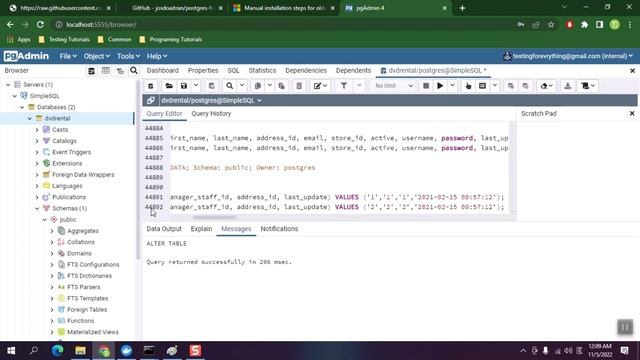
Task: Collapse the Schemas (1) tree node
Action: [37, 209]
